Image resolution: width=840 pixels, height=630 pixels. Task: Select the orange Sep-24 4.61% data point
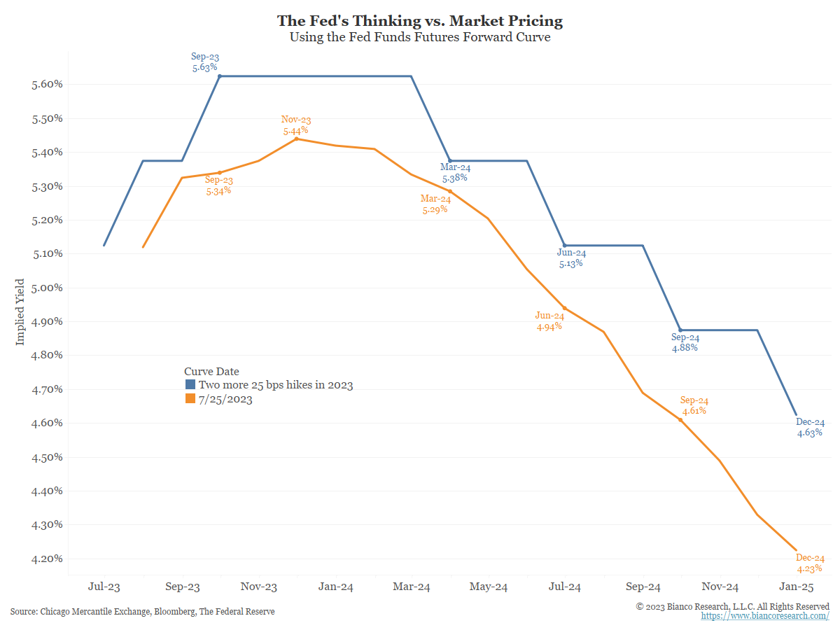[680, 419]
